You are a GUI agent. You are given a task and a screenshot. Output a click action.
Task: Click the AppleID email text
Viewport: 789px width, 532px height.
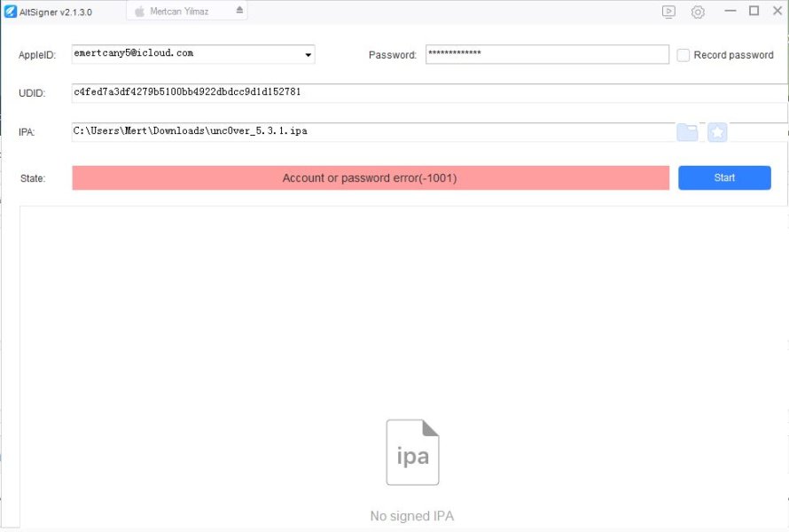[x=133, y=53]
